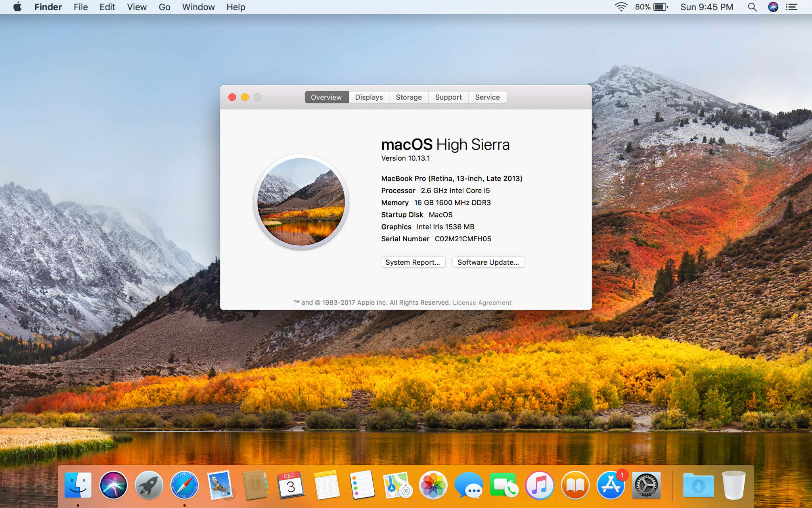Click the macOS High Sierra title
This screenshot has height=508, width=812.
[x=445, y=144]
